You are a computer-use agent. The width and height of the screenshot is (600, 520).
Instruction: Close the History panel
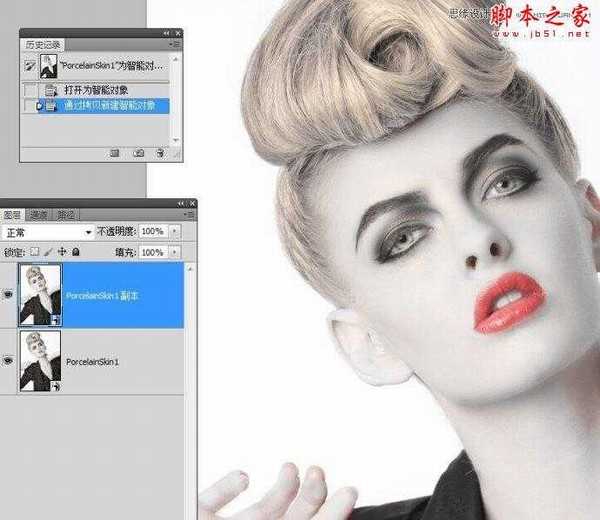(x=178, y=34)
